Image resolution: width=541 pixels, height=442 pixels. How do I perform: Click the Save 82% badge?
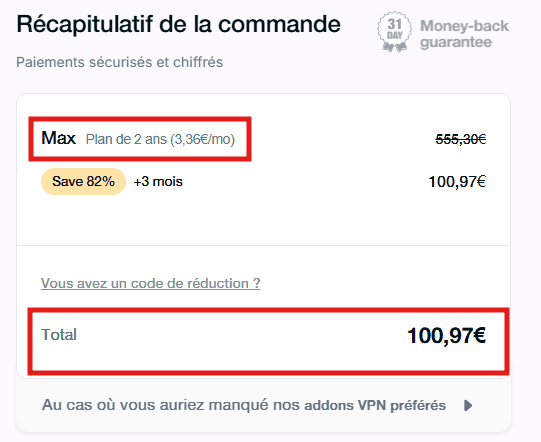[83, 181]
